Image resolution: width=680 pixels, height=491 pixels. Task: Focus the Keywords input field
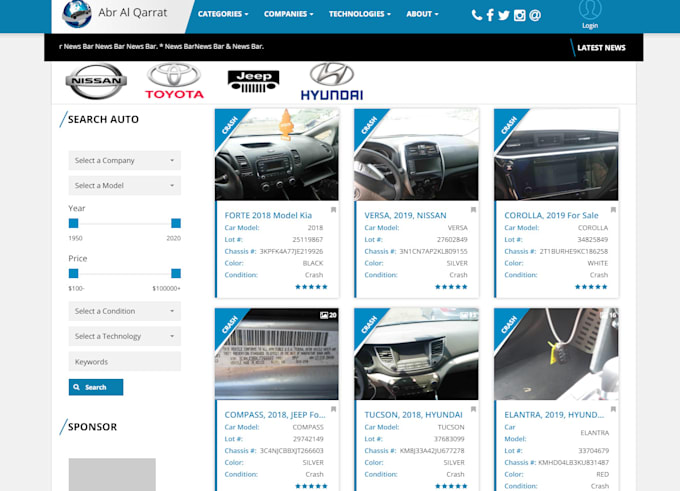pos(124,361)
